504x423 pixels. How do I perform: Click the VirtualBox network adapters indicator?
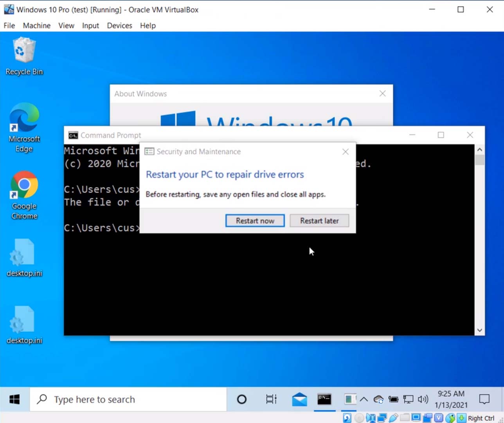(x=382, y=418)
